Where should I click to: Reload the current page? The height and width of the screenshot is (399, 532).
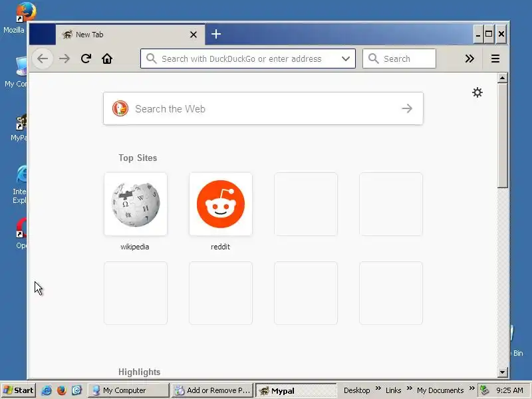86,59
